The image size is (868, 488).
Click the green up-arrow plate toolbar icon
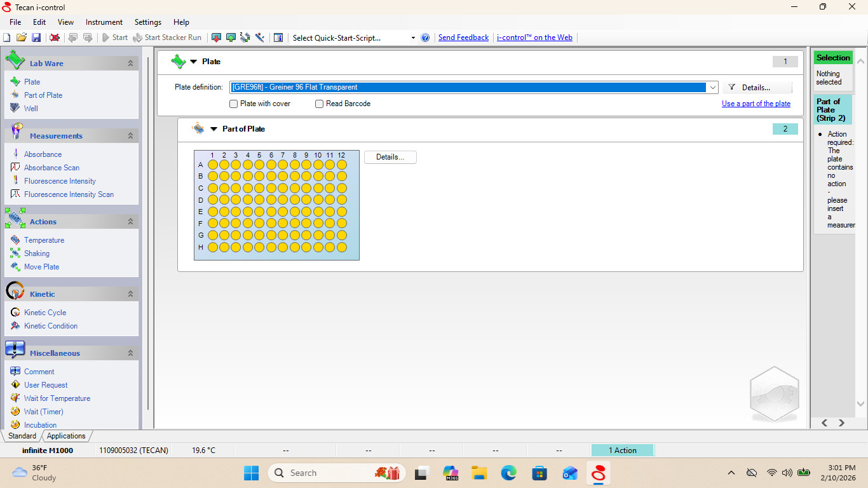pyautogui.click(x=231, y=37)
